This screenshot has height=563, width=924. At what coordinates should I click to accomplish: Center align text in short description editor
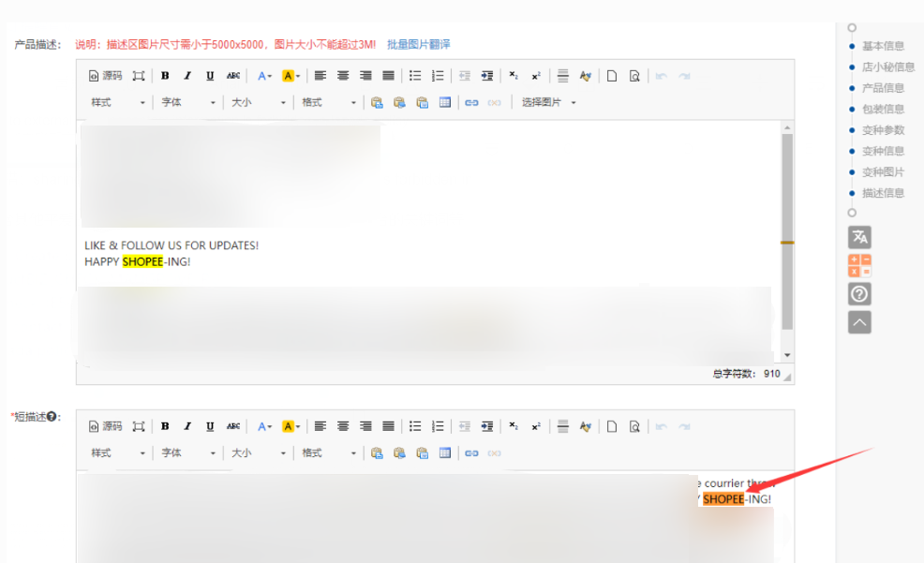343,426
